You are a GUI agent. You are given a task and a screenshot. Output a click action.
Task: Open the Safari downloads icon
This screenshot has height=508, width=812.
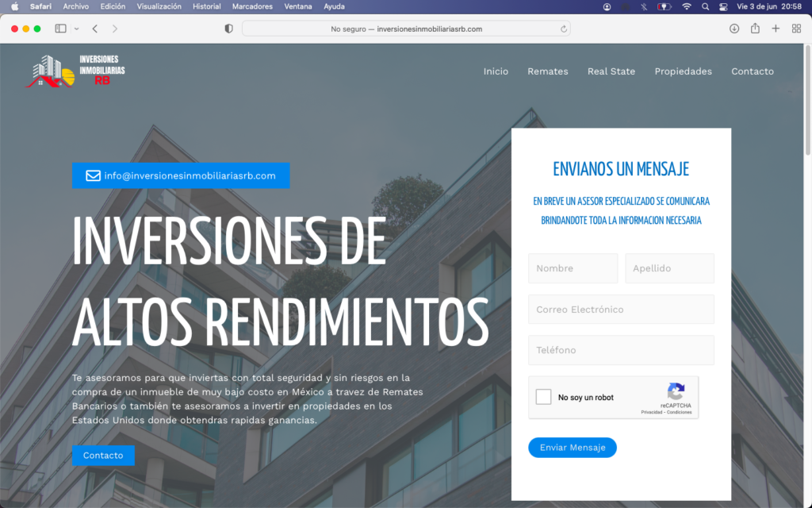734,29
